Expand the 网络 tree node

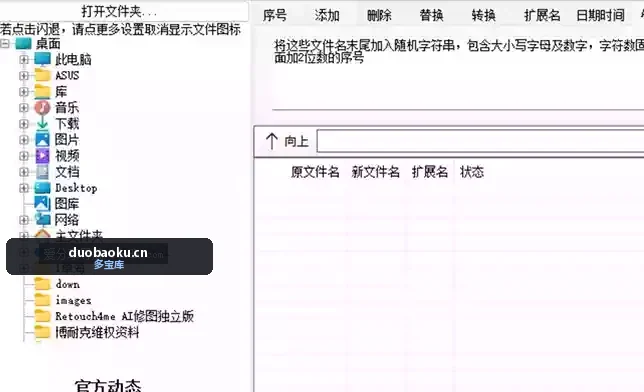click(x=24, y=220)
